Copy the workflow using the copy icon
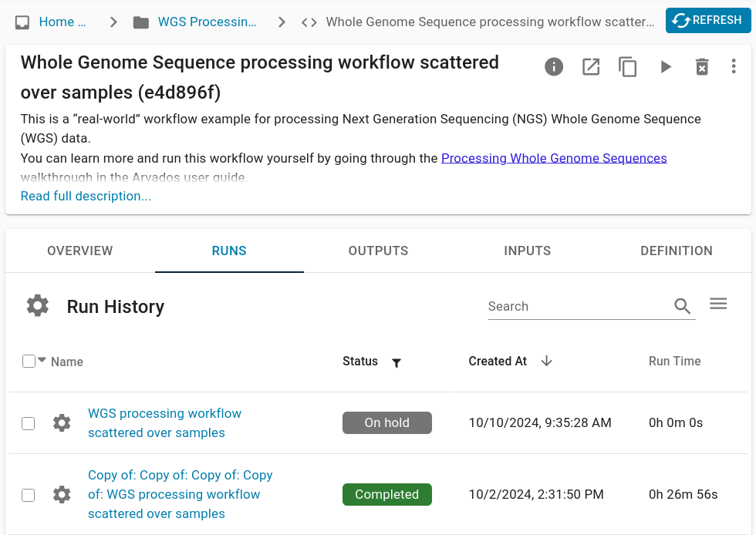Image resolution: width=756 pixels, height=535 pixels. tap(628, 67)
